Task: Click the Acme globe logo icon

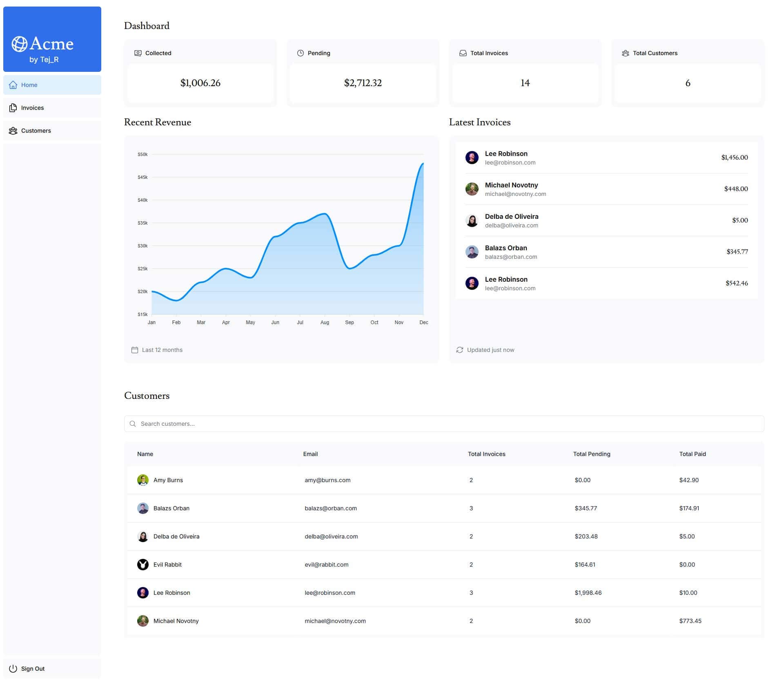Action: pyautogui.click(x=19, y=44)
